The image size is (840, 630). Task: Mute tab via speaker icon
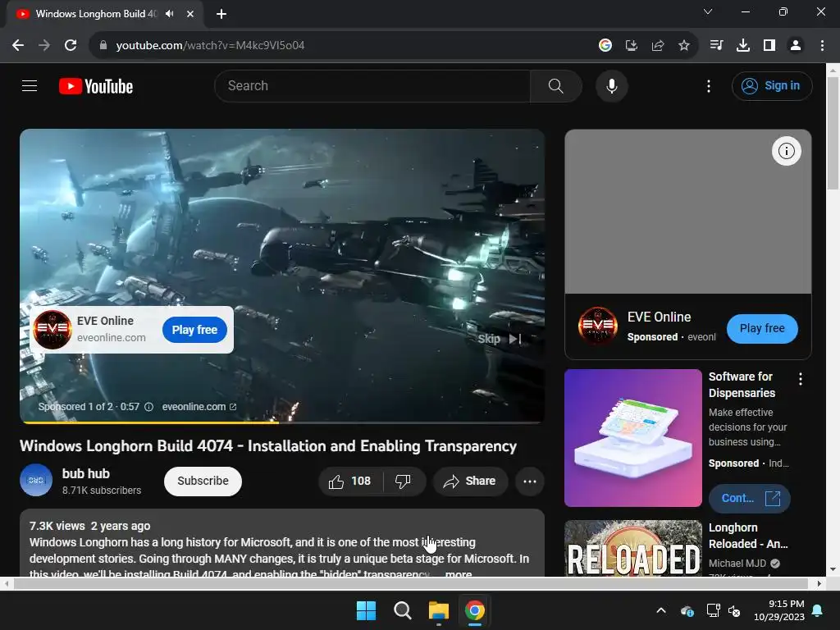pyautogui.click(x=170, y=13)
